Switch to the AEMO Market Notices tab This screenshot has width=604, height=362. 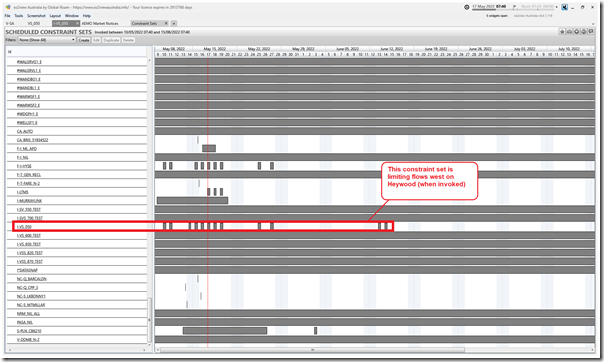[x=100, y=23]
